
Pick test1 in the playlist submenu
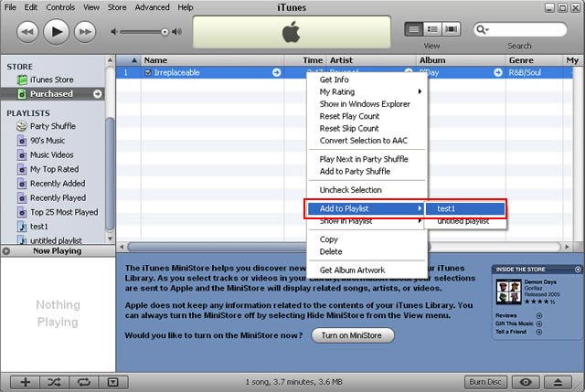point(465,208)
